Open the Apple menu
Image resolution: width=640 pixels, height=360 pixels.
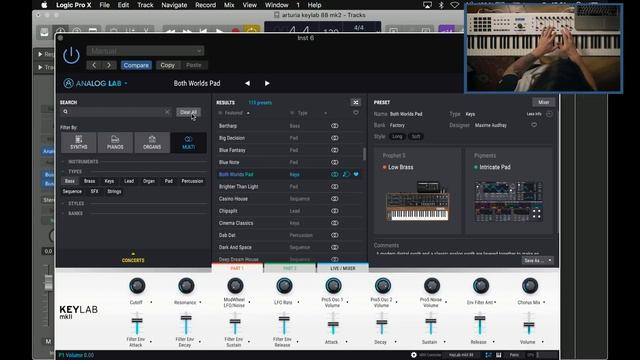tap(44, 5)
